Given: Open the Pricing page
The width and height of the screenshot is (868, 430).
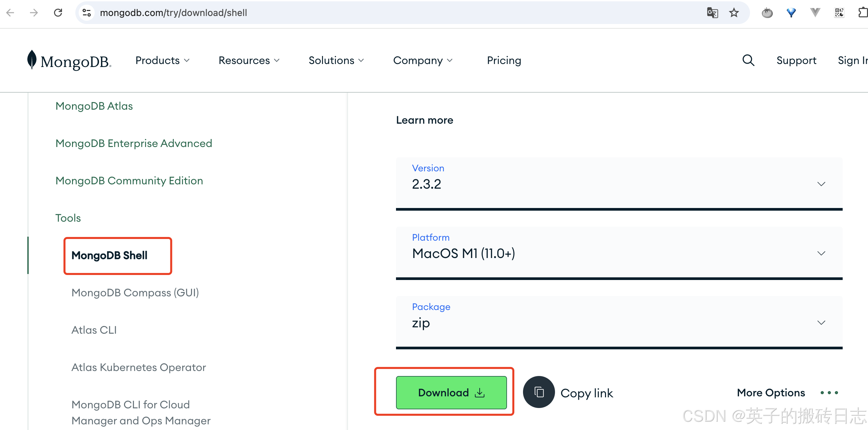Looking at the screenshot, I should point(504,60).
